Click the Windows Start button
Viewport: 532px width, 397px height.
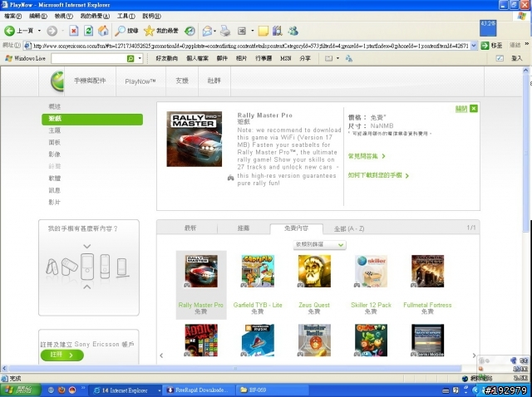(x=20, y=390)
